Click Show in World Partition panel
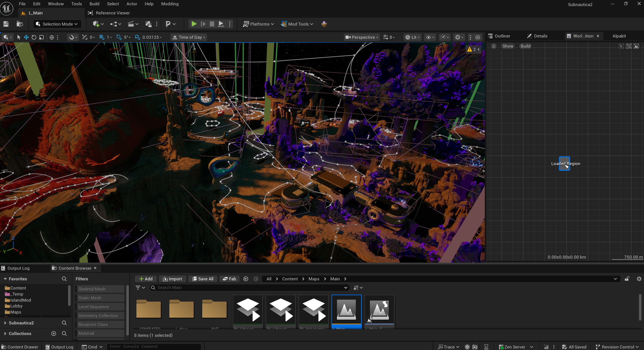 tap(508, 46)
